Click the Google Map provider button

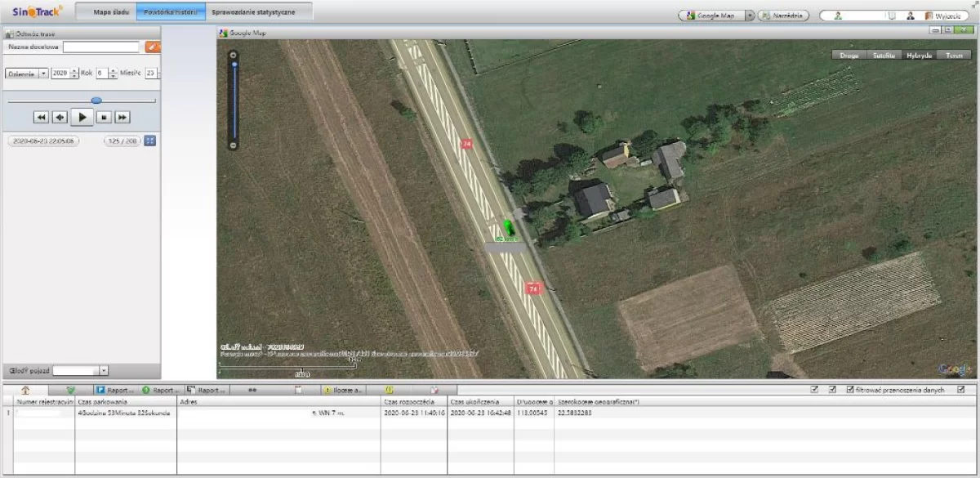tap(712, 16)
